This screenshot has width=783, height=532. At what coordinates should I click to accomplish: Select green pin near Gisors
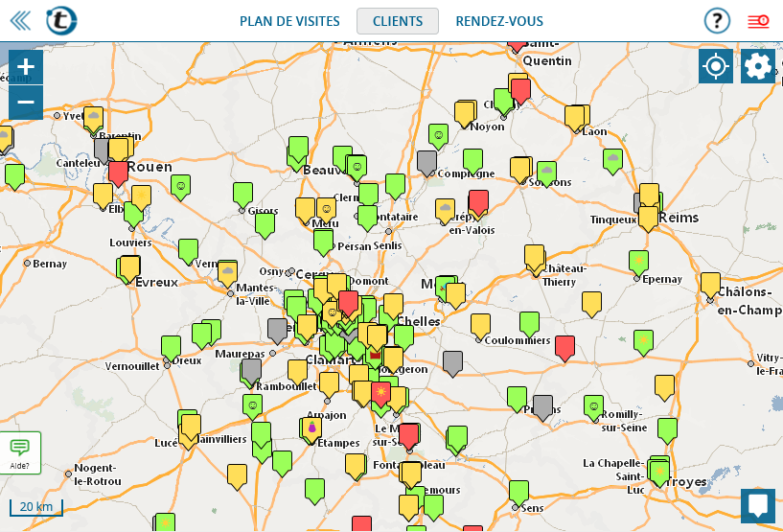[242, 195]
